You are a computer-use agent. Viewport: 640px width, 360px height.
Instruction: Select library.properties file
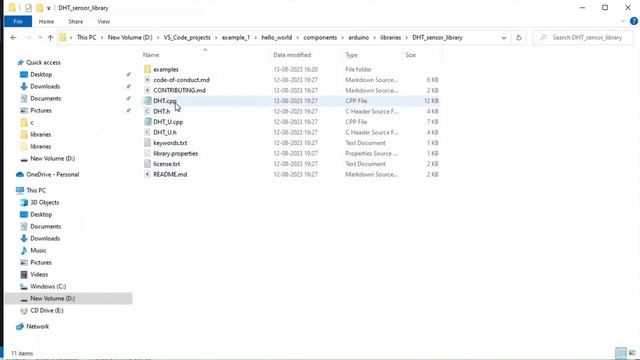176,153
